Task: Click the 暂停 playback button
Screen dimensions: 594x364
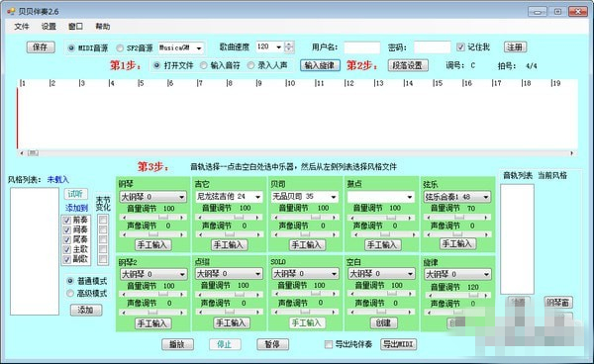Action: [273, 344]
